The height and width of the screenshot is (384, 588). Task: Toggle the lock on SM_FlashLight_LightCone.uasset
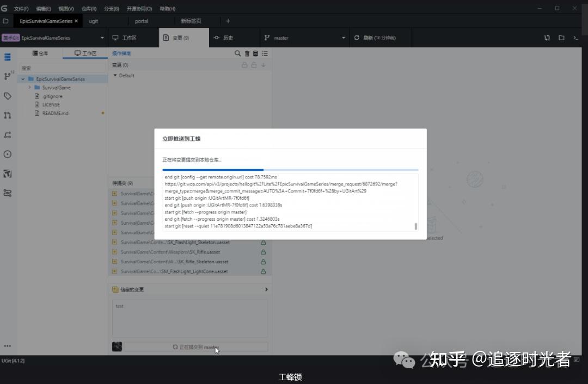tap(263, 271)
